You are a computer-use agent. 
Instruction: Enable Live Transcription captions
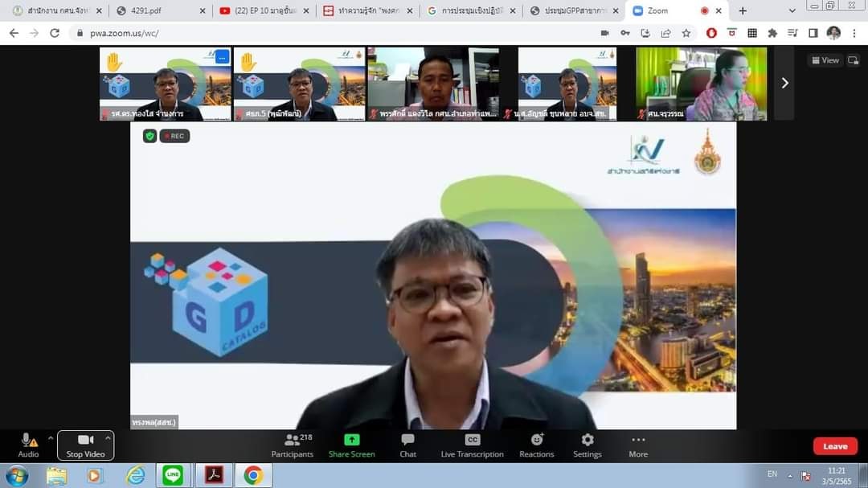472,445
